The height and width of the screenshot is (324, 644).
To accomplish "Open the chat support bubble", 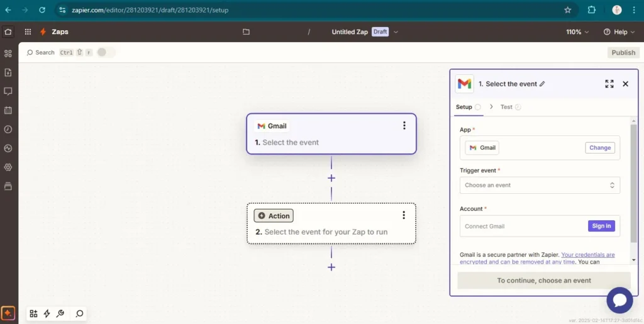I will pyautogui.click(x=619, y=300).
